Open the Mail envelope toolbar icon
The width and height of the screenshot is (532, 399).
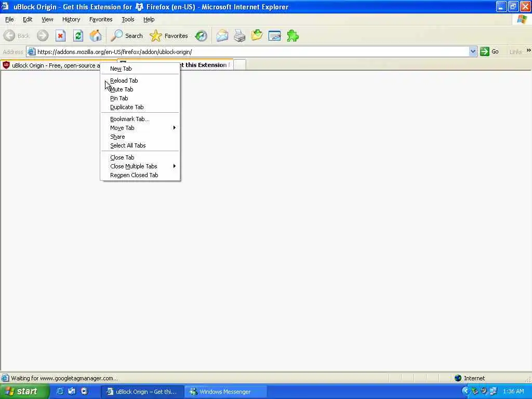point(222,36)
